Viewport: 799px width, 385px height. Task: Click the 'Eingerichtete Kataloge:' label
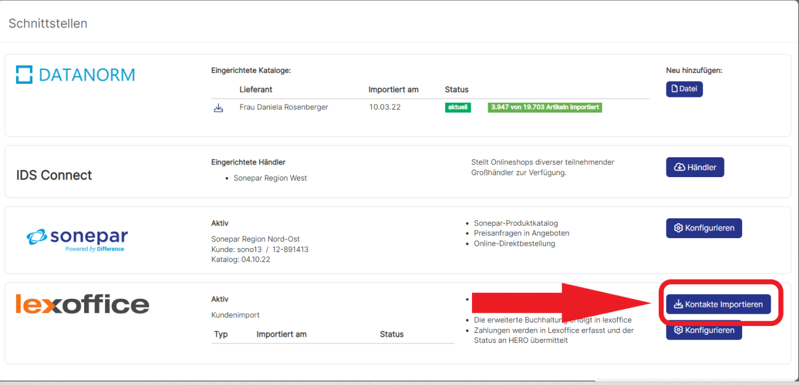point(251,70)
